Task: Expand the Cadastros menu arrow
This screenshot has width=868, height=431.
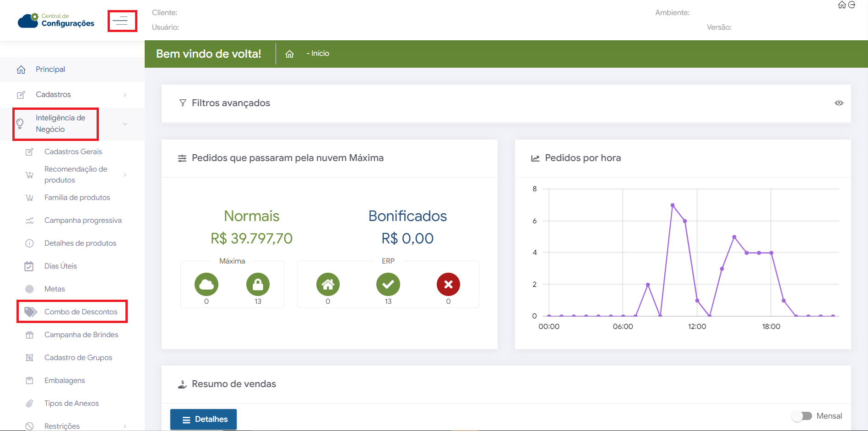Action: tap(125, 95)
